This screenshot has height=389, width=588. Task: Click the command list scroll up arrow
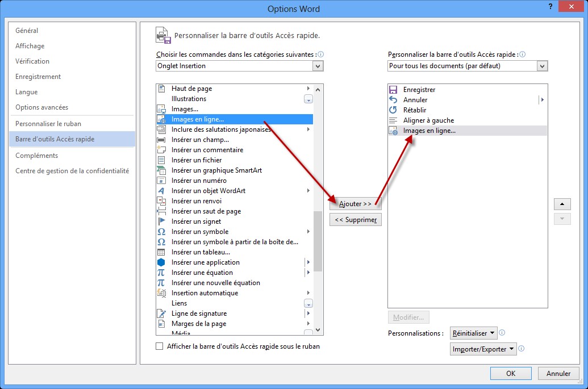click(x=318, y=89)
